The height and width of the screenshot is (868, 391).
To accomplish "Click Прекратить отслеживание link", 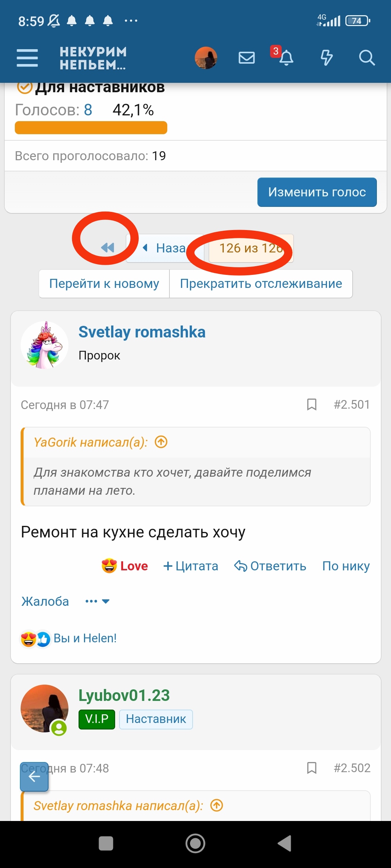I will [261, 284].
